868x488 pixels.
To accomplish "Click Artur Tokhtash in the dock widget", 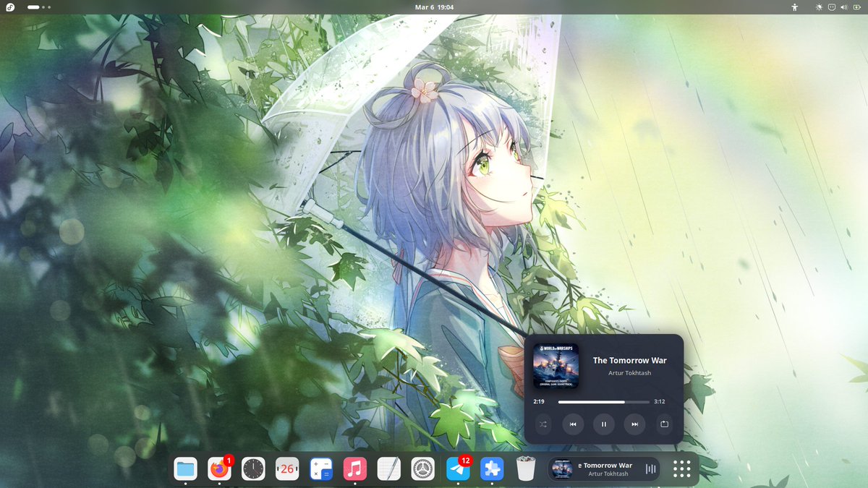I will click(x=608, y=474).
